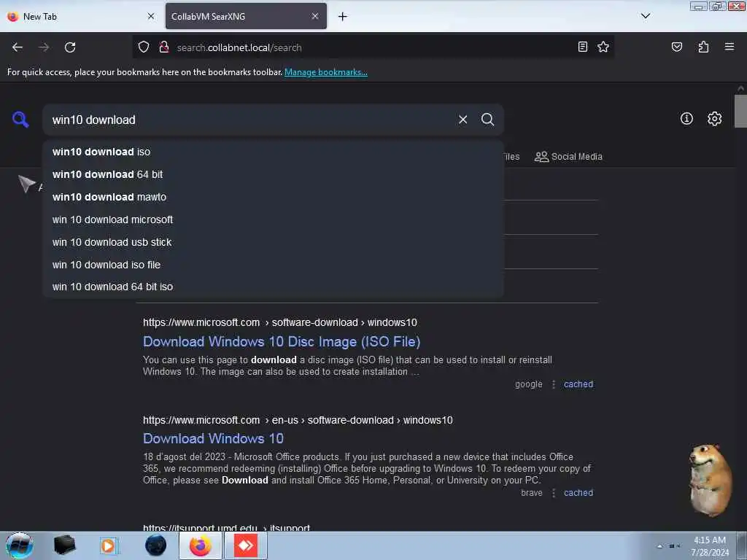Open the Pocket save icon

(x=677, y=47)
